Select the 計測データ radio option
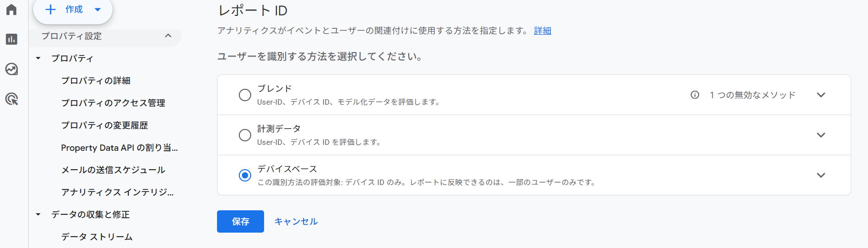The width and height of the screenshot is (868, 248). click(245, 135)
